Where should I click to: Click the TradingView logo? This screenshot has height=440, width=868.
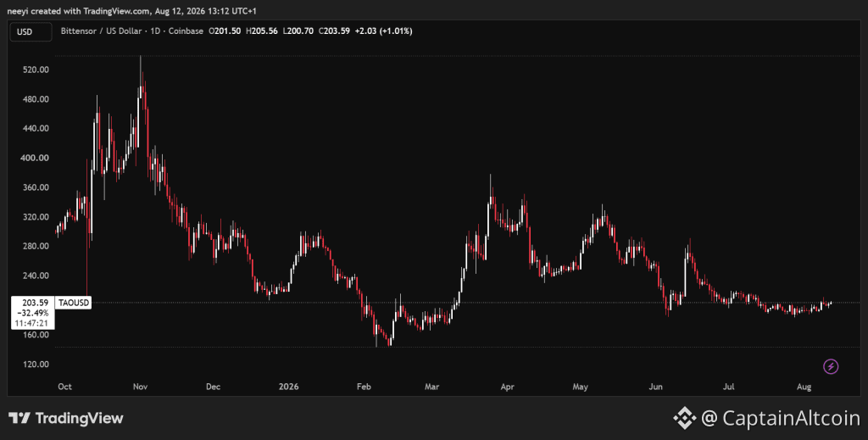point(65,418)
